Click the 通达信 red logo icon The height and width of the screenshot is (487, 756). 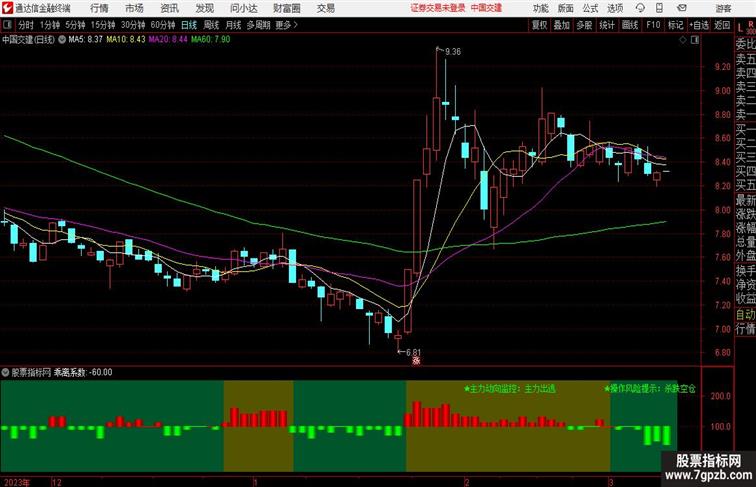(7, 8)
